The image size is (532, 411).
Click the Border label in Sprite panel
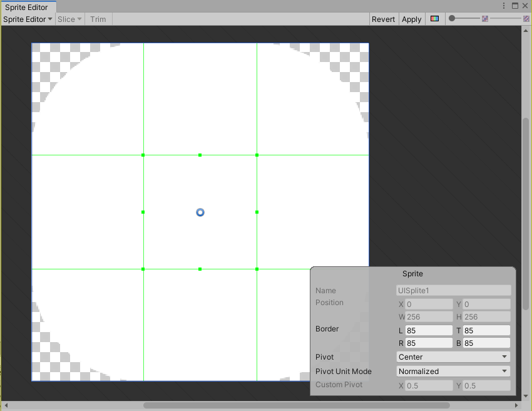[327, 329]
